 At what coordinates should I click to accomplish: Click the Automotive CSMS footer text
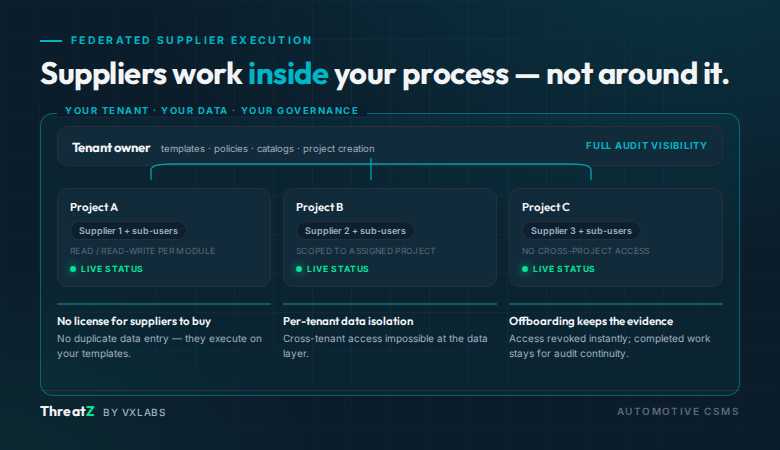click(678, 412)
